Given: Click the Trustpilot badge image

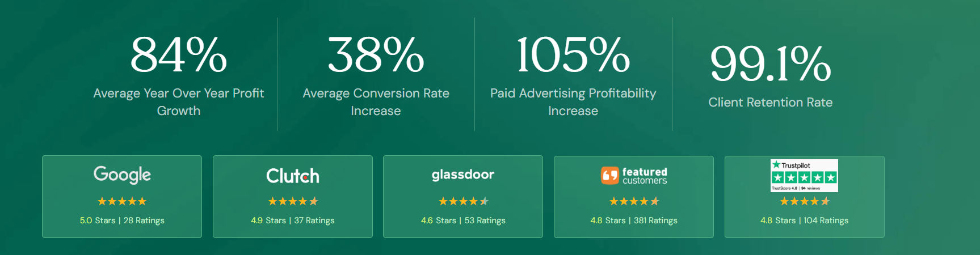Looking at the screenshot, I should pos(804,176).
